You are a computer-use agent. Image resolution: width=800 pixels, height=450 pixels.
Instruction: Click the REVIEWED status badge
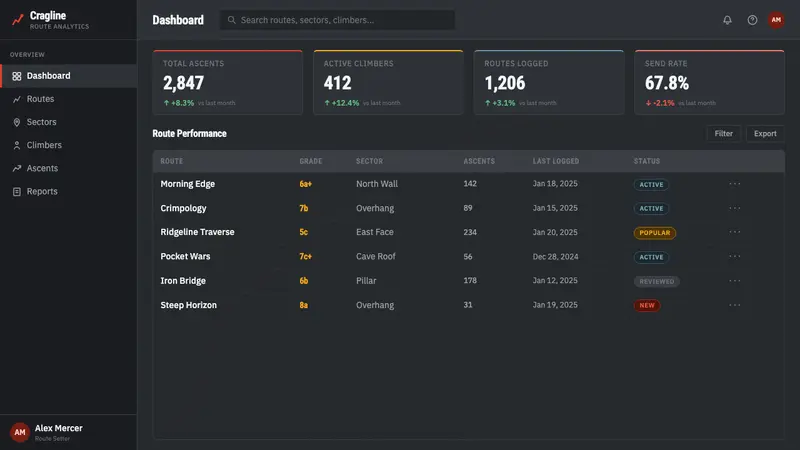coord(657,282)
